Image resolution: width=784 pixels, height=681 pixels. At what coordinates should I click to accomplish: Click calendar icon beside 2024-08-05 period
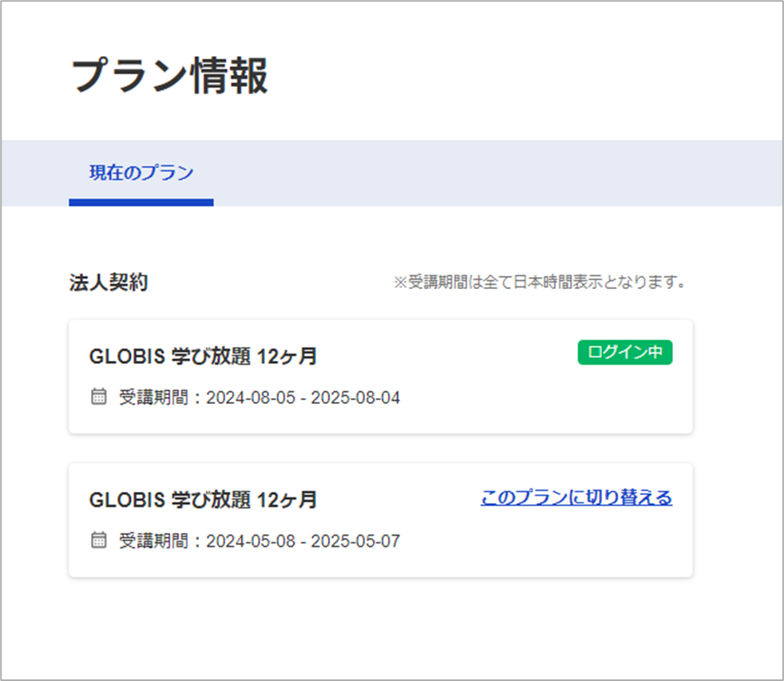pos(98,396)
